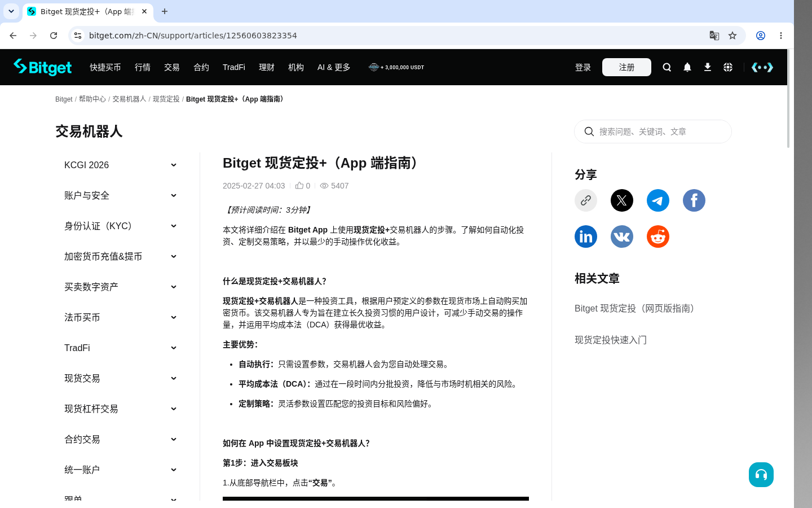
Task: Share article on Reddit
Action: pos(657,237)
